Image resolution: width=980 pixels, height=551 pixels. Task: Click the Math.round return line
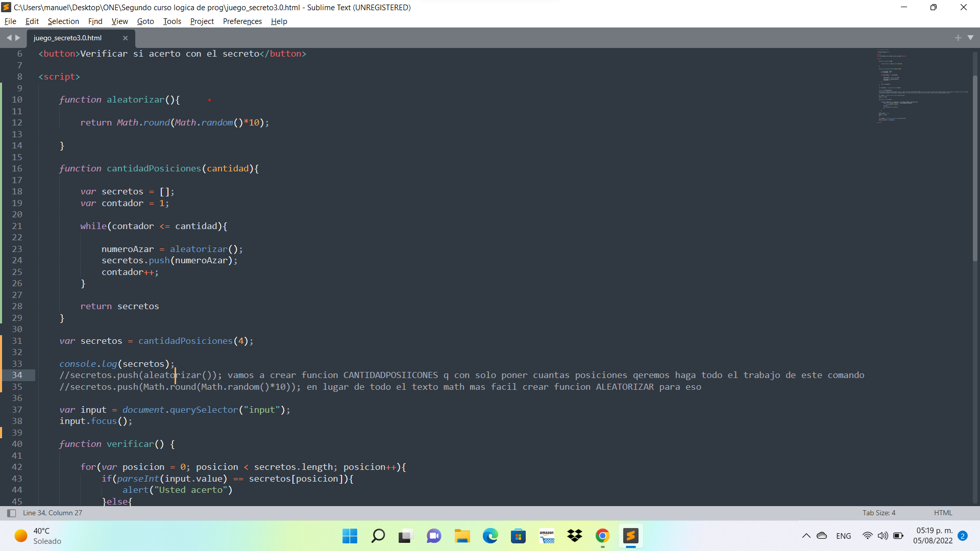click(174, 123)
